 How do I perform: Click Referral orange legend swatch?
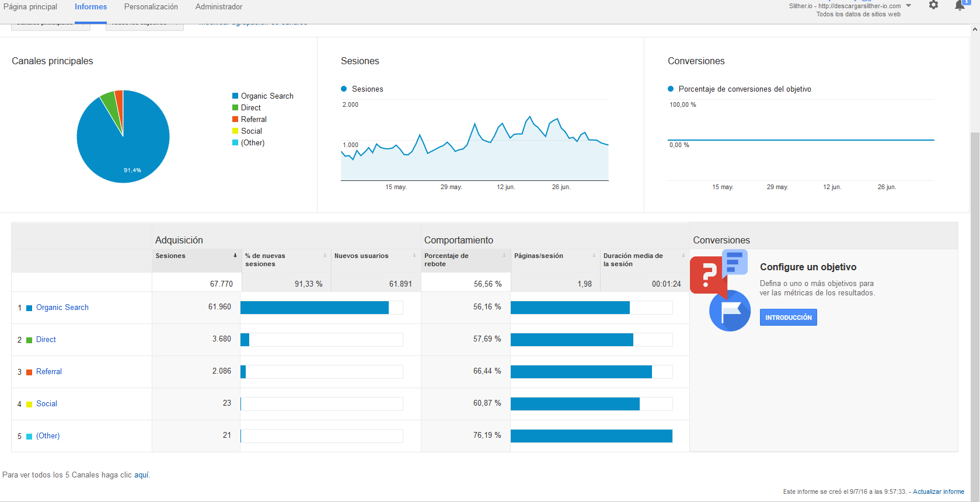pos(235,119)
